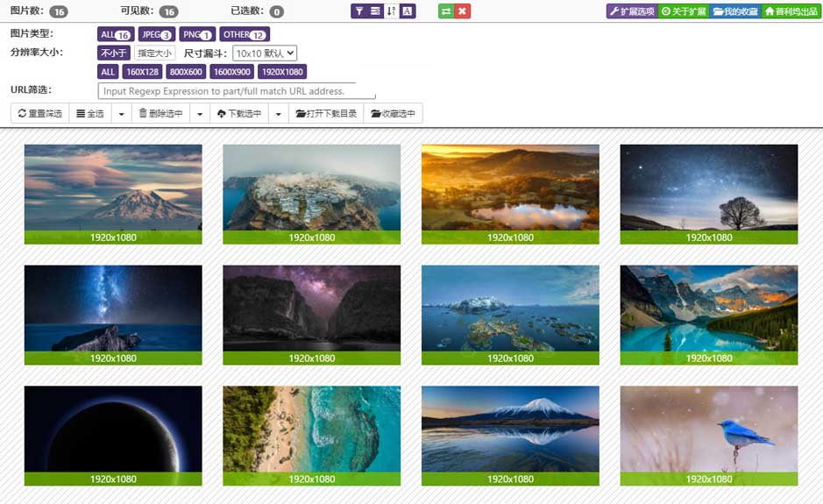Select the 不小于 size mode
Viewport: 823px width, 504px height.
click(x=113, y=53)
